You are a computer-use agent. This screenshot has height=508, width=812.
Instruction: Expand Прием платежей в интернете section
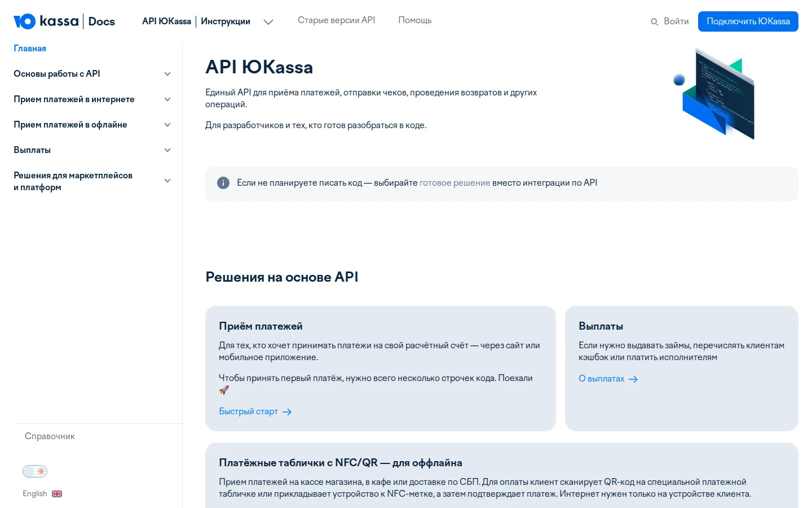167,99
